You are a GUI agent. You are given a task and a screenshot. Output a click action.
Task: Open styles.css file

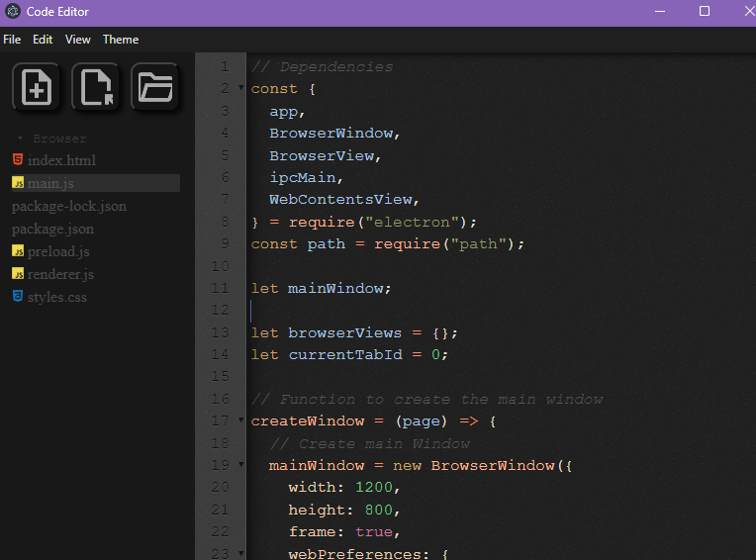pos(56,298)
